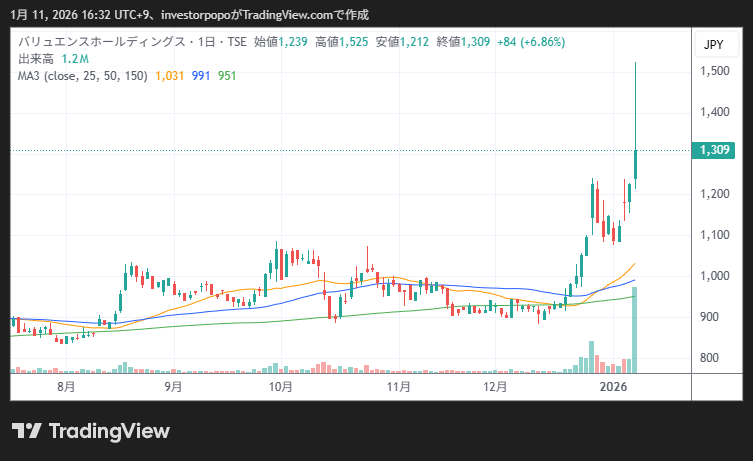Image resolution: width=753 pixels, height=461 pixels.
Task: Click the tallest volume bar
Action: pos(635,330)
